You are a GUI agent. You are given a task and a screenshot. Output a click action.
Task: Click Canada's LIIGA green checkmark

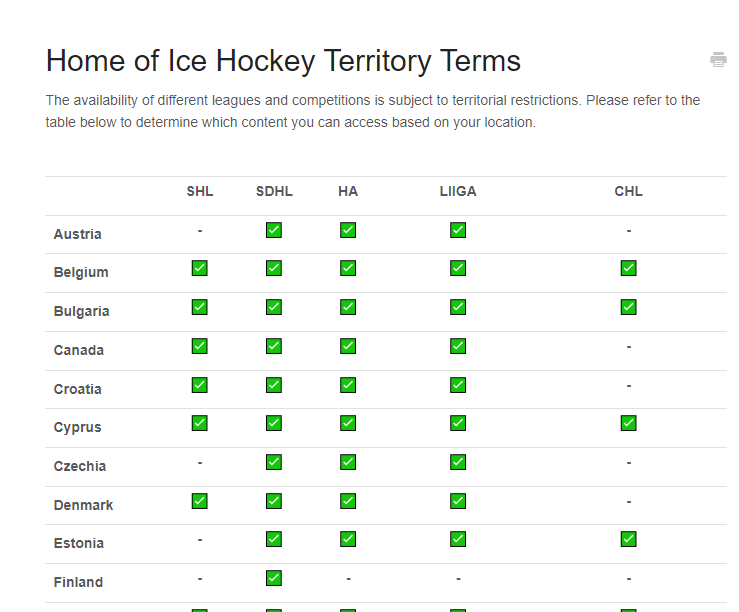coord(458,346)
